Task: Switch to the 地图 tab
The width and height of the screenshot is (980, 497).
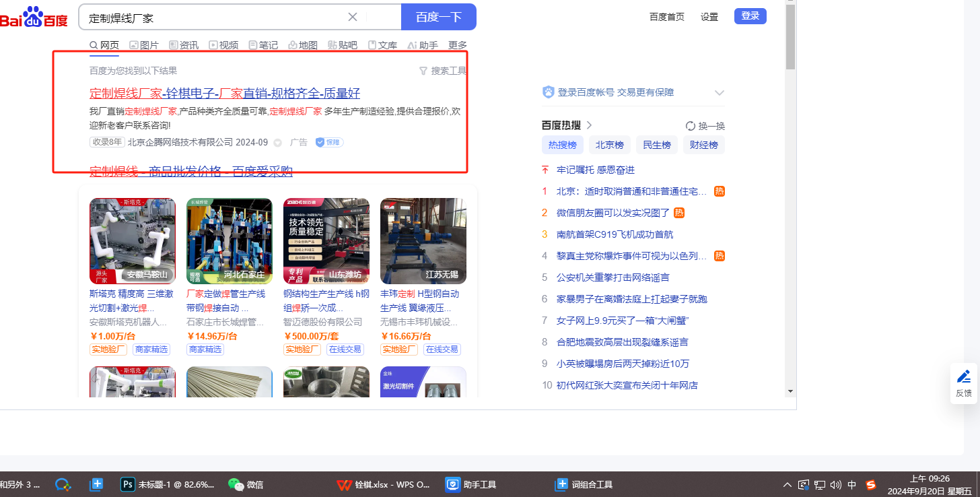Action: coord(303,45)
